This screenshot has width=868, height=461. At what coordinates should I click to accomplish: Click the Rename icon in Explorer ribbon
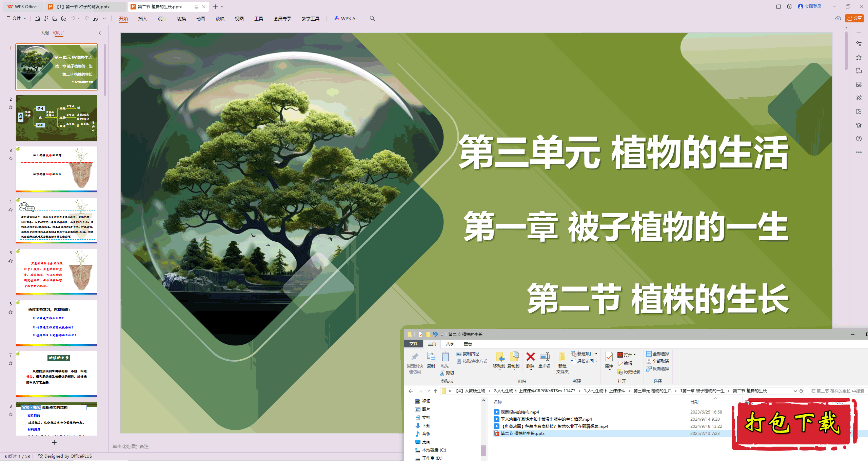point(545,357)
